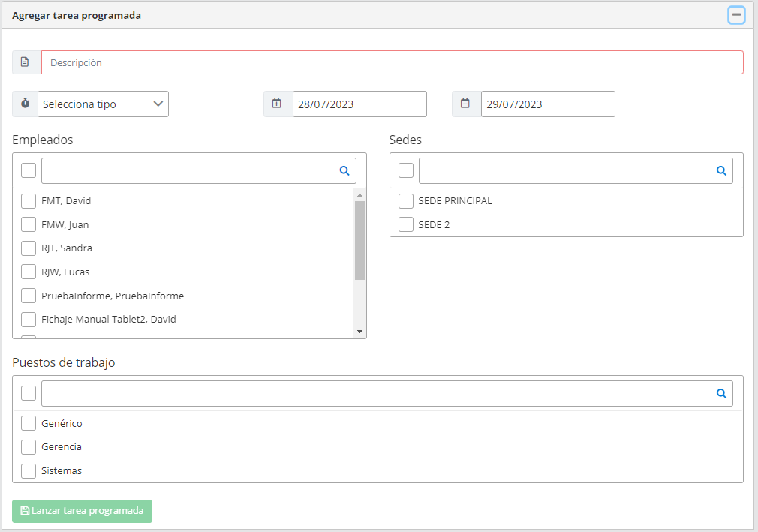758x532 pixels.
Task: Click the start date calendar icon
Action: pyautogui.click(x=277, y=104)
